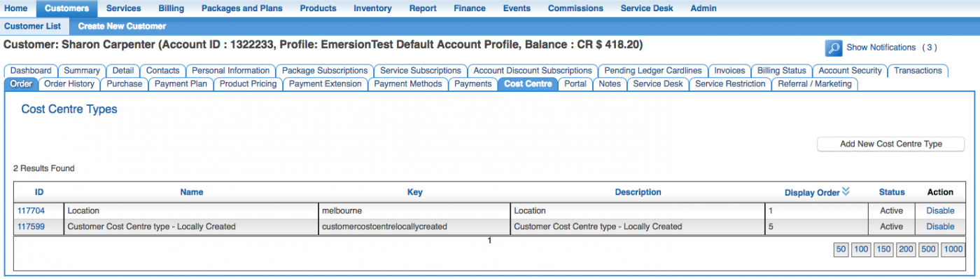Sort table by ID column header

coord(40,192)
